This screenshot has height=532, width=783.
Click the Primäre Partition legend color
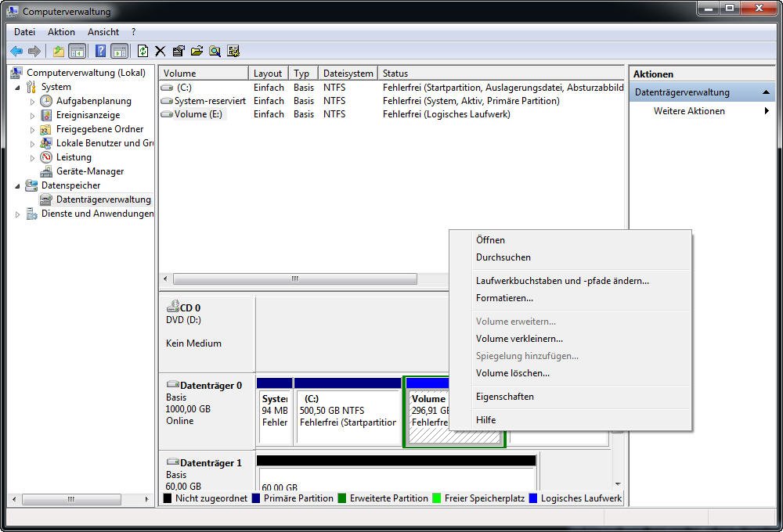click(x=256, y=498)
